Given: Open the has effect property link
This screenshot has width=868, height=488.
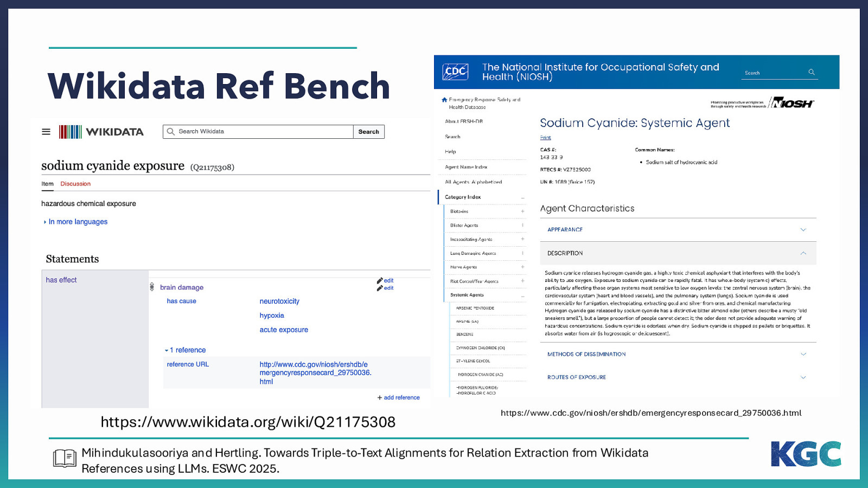Looking at the screenshot, I should click(61, 280).
